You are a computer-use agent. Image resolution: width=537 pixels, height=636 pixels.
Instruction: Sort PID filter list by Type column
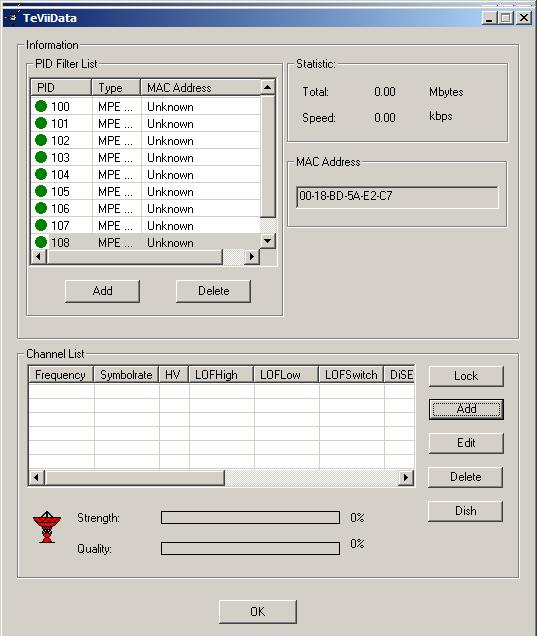(x=116, y=88)
